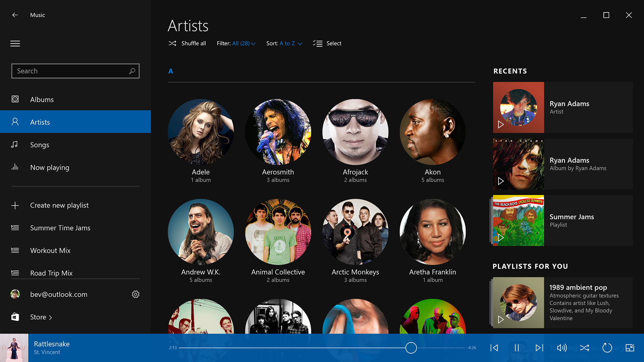The image size is (644, 362).
Task: Open Arctic Monkeys artist thumbnail
Action: click(355, 232)
